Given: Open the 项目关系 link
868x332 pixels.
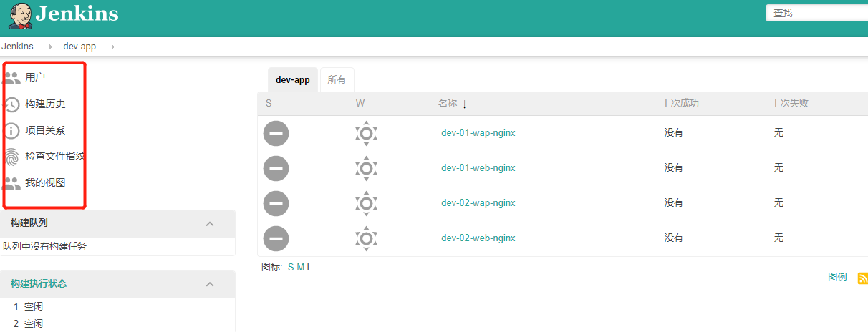Looking at the screenshot, I should pos(45,131).
